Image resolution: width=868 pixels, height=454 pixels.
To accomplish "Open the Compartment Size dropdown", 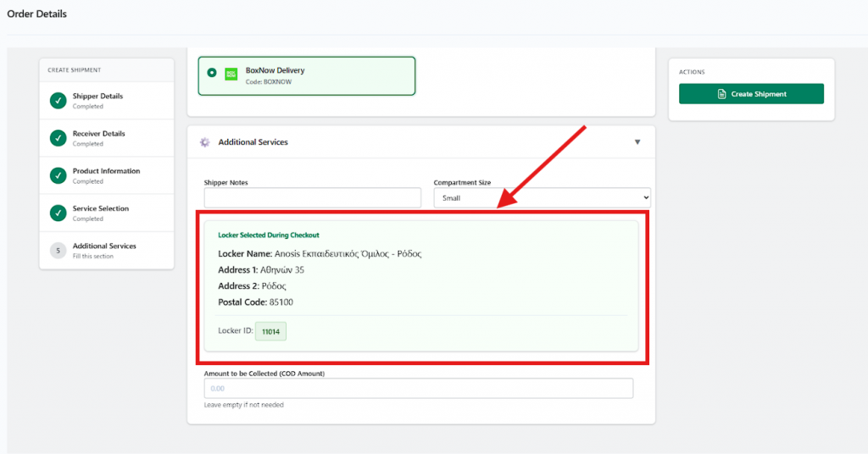I will [x=542, y=197].
